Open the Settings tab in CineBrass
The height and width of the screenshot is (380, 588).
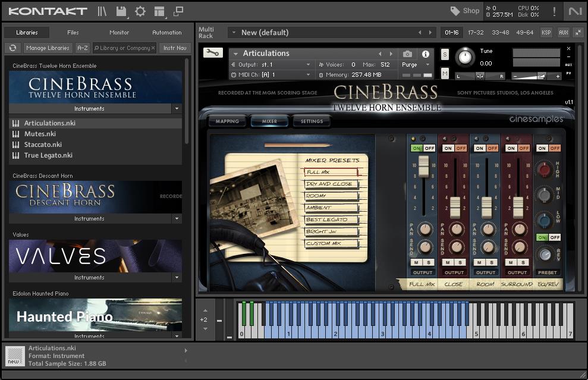click(x=312, y=121)
